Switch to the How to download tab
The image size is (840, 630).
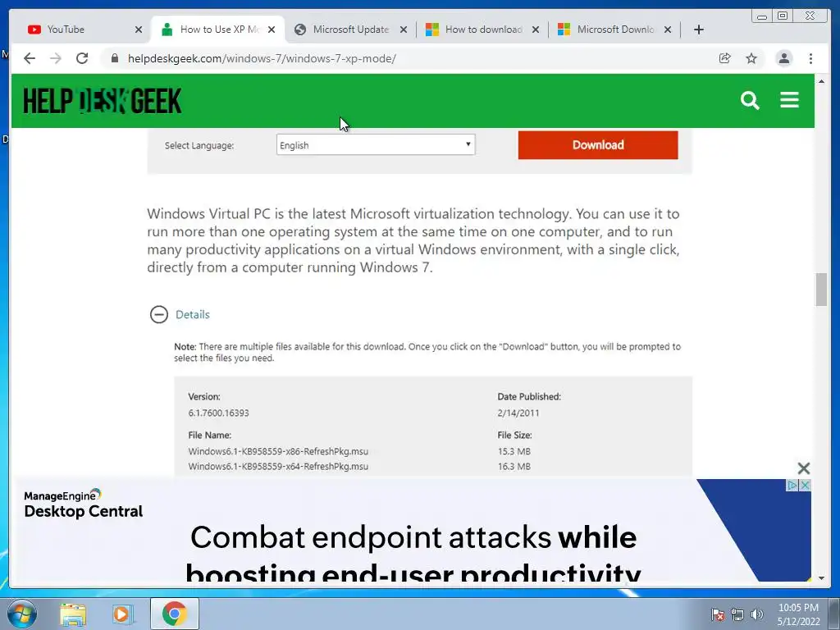484,30
